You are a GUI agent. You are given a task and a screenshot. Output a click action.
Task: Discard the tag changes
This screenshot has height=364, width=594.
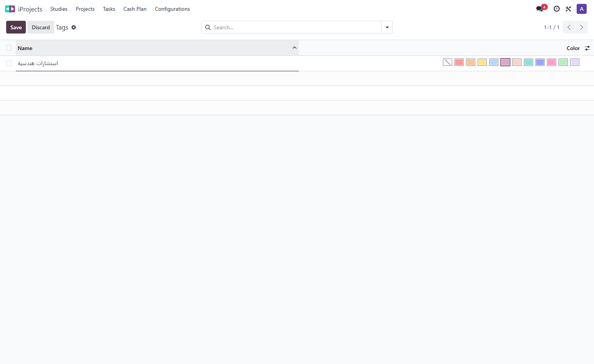click(x=41, y=27)
